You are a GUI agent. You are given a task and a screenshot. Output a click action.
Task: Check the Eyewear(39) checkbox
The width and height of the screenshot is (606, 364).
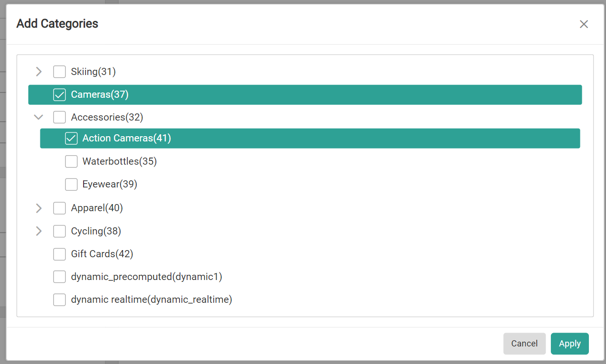click(71, 184)
